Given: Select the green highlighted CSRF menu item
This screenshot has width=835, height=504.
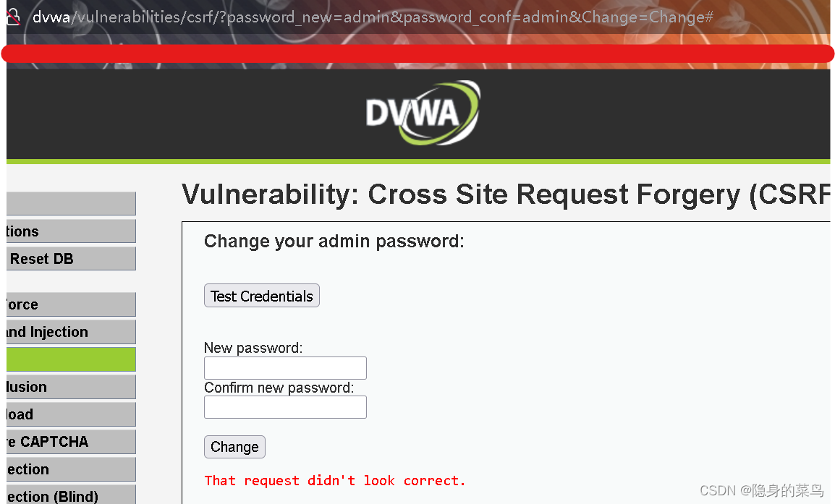Looking at the screenshot, I should coord(71,359).
